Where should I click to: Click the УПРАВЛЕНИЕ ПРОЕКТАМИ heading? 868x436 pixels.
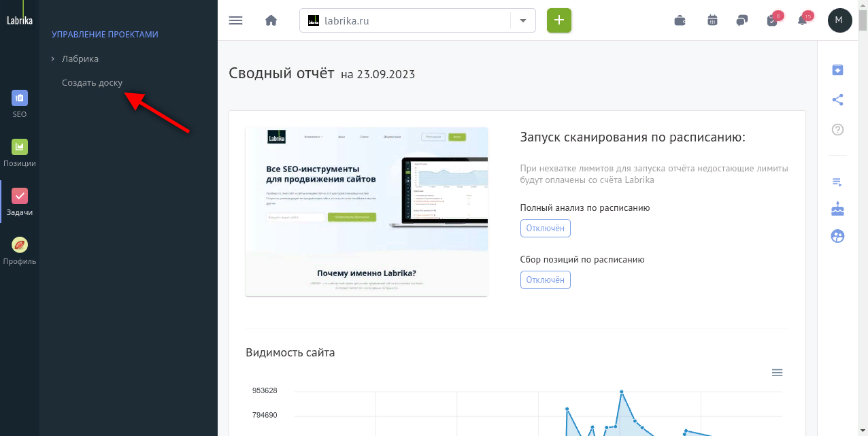pyautogui.click(x=105, y=34)
